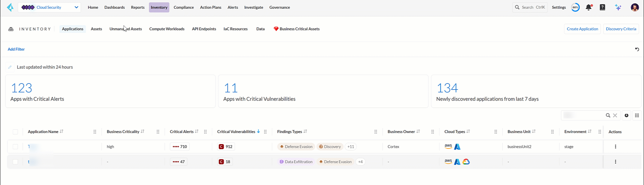The width and height of the screenshot is (644, 185).
Task: Open the user profile avatar
Action: [635, 7]
